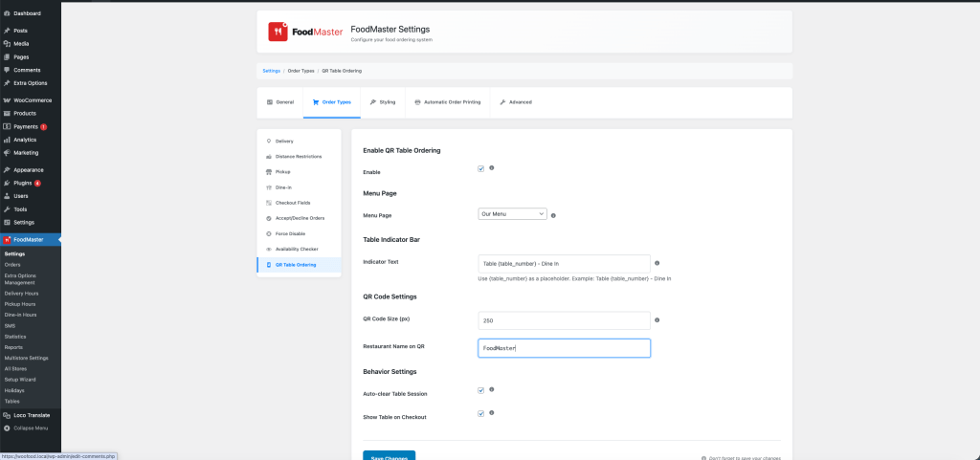This screenshot has height=460, width=980.
Task: Collapse the WordPress admin menu
Action: (29, 427)
